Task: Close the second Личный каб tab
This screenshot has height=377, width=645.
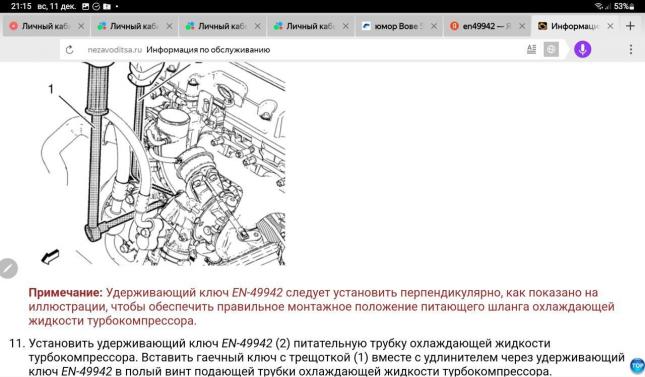Action: pyautogui.click(x=169, y=26)
